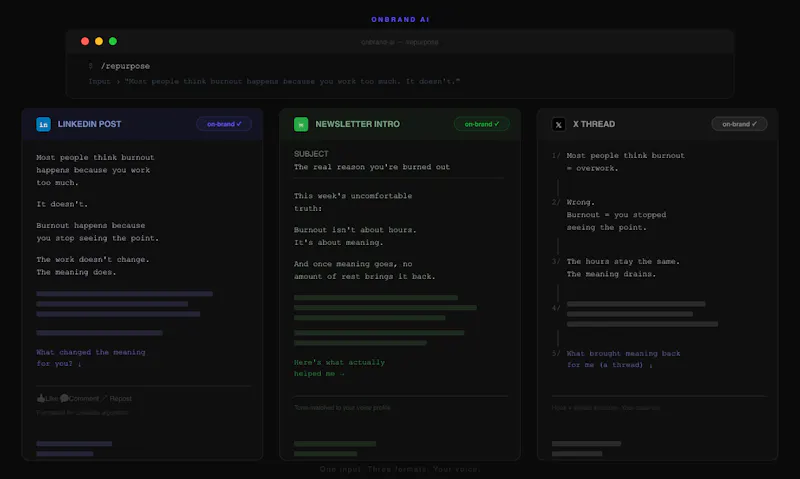Click the ONBRAND AI title
The height and width of the screenshot is (479, 800).
pyautogui.click(x=400, y=19)
